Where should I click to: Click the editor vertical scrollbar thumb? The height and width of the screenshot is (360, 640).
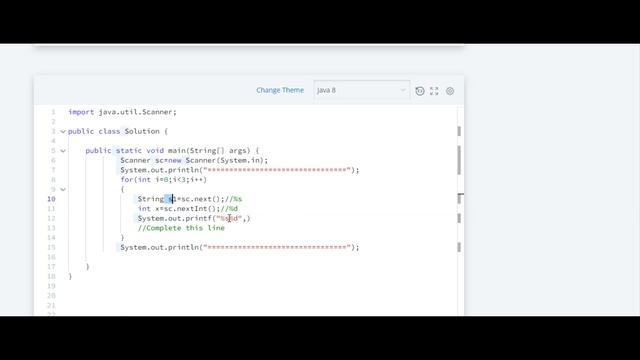[459, 160]
